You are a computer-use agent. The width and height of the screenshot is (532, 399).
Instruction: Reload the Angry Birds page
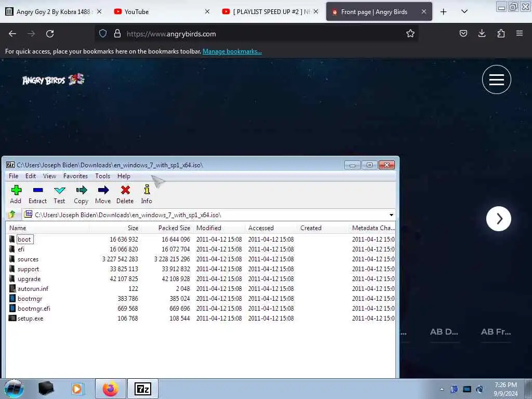click(50, 34)
